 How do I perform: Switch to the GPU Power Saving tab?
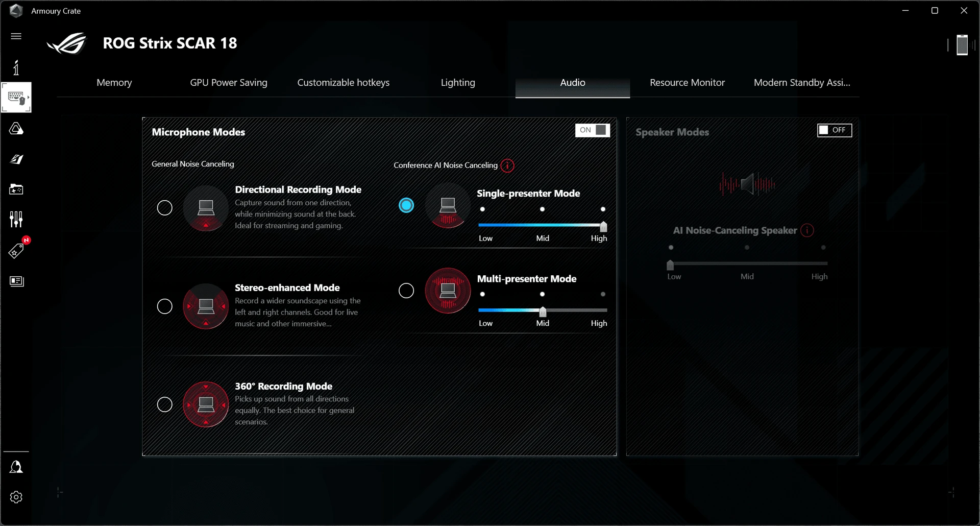(x=229, y=83)
